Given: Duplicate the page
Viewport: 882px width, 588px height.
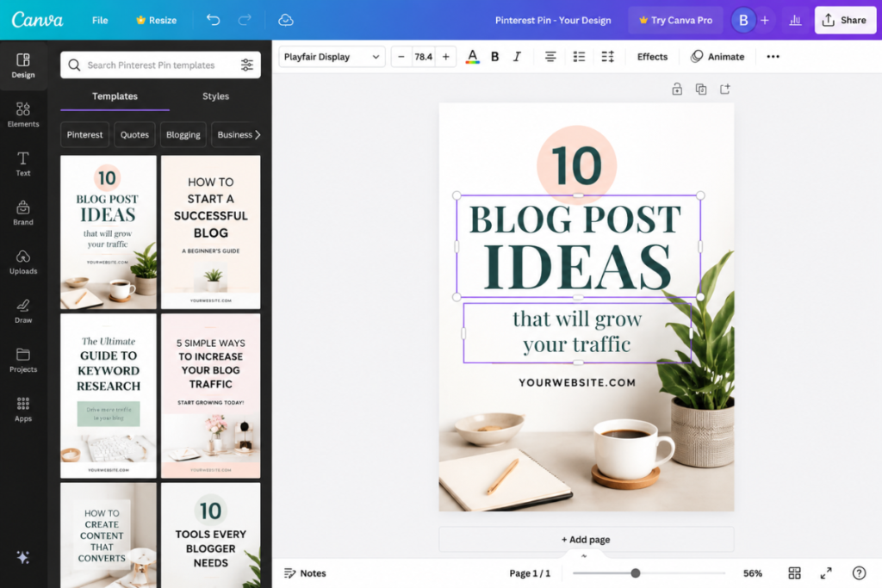Looking at the screenshot, I should (x=701, y=89).
